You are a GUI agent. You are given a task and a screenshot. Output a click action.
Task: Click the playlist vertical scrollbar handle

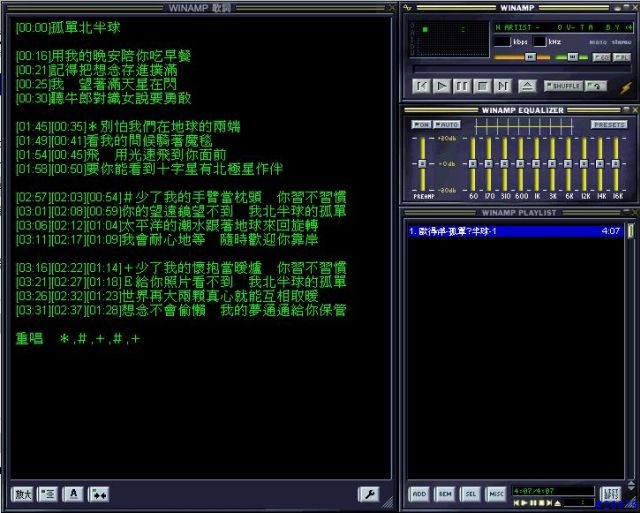click(x=631, y=231)
